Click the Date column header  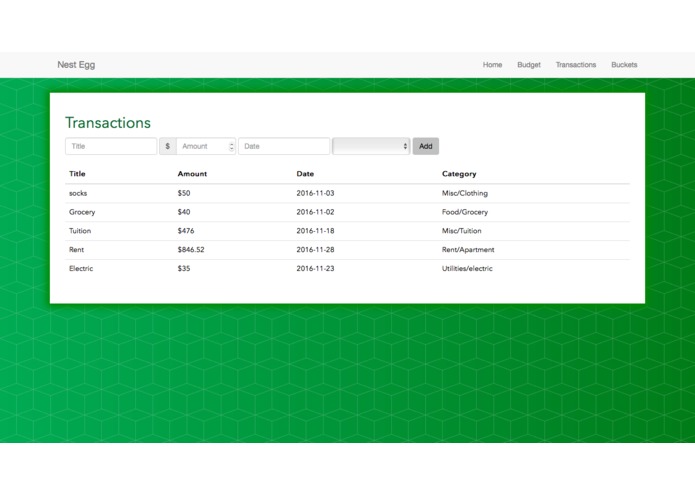click(x=305, y=174)
